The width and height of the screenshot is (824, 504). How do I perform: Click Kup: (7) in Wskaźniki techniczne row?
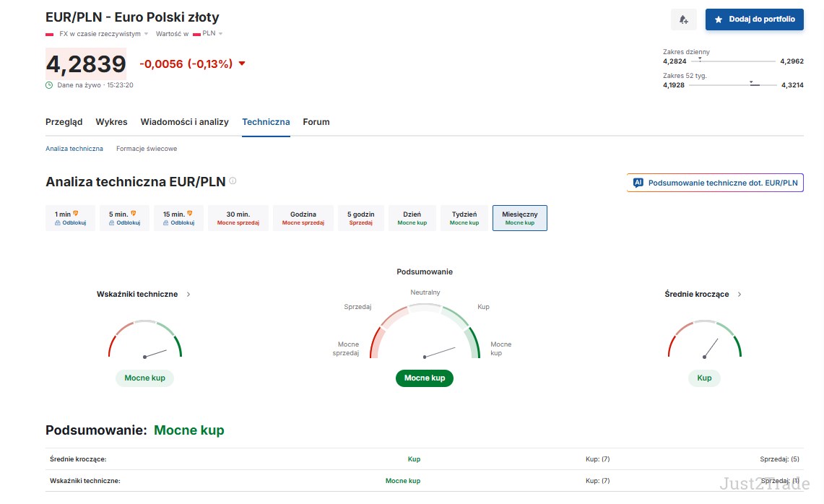pos(597,481)
